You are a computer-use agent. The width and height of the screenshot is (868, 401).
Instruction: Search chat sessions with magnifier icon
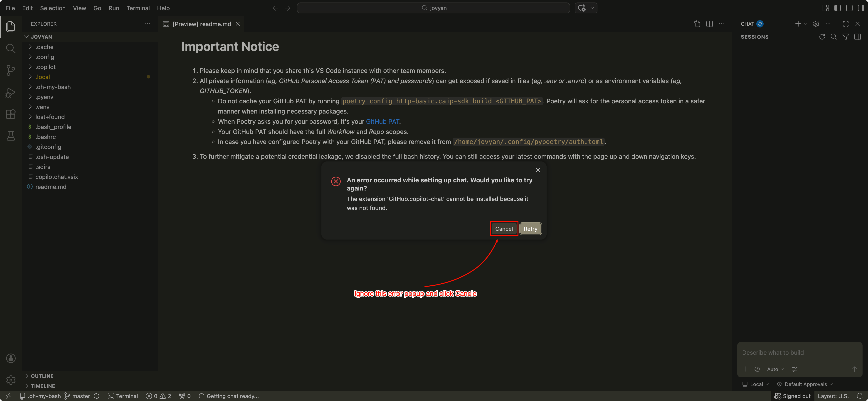(x=834, y=37)
